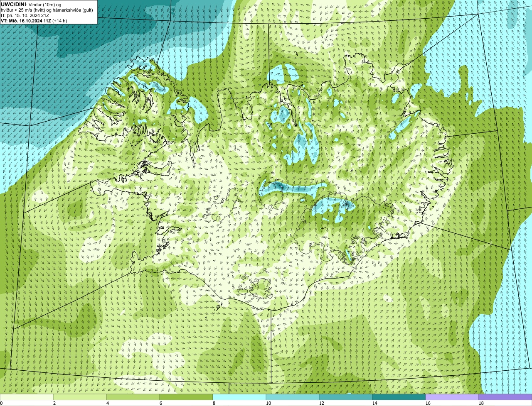Click the legend scale label '10'
Image resolution: width=532 pixels, height=406 pixels.
point(268,403)
